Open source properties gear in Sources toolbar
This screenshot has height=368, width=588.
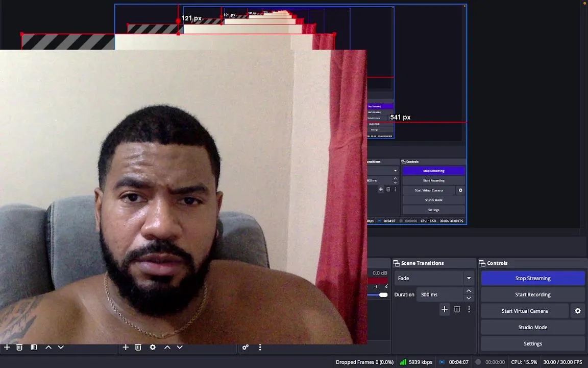pos(153,348)
